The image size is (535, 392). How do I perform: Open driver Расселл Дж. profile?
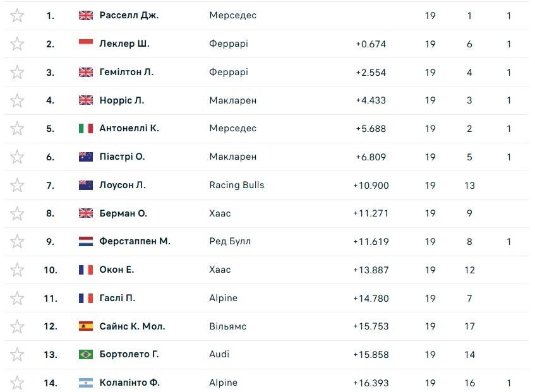pyautogui.click(x=128, y=16)
